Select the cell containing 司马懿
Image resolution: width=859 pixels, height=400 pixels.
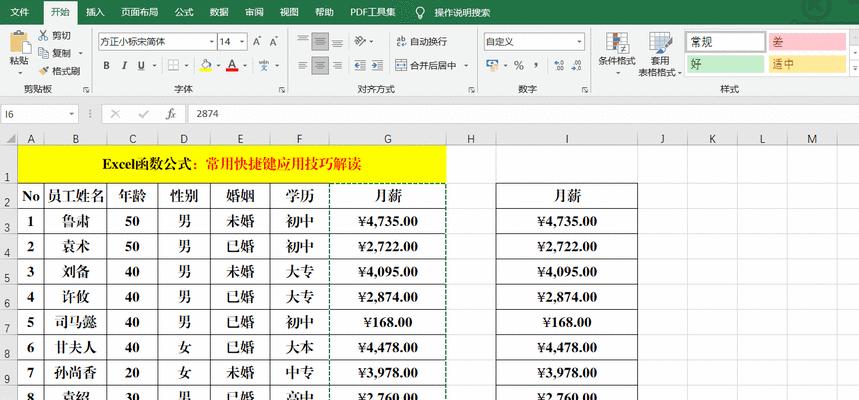pos(76,322)
